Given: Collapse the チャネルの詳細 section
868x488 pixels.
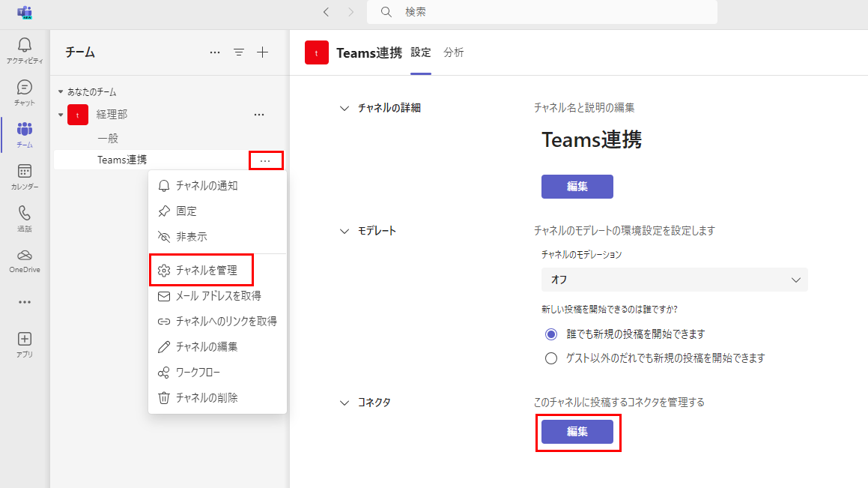Looking at the screenshot, I should 345,109.
